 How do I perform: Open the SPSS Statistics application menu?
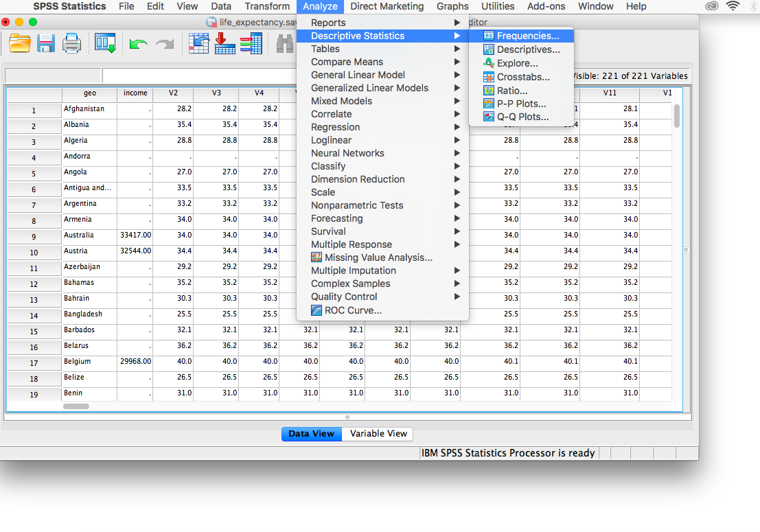69,6
